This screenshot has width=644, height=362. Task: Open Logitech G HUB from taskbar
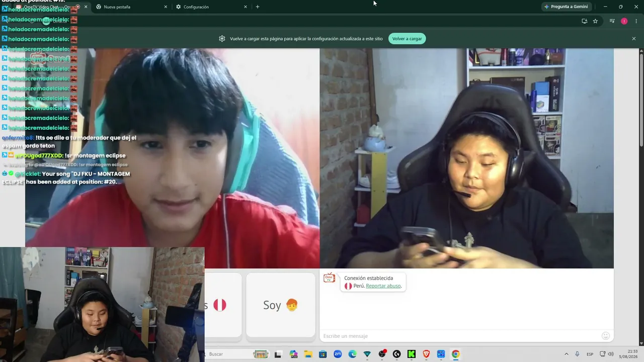[396, 354]
